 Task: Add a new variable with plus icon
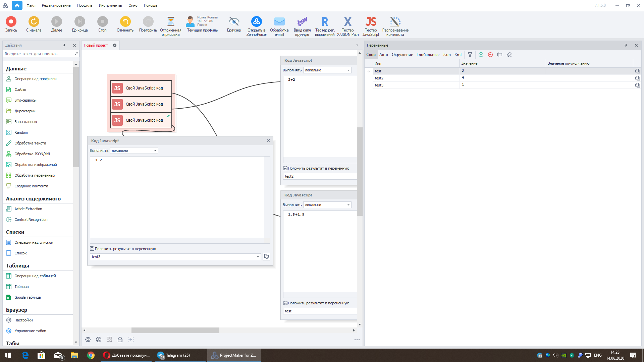tap(481, 55)
